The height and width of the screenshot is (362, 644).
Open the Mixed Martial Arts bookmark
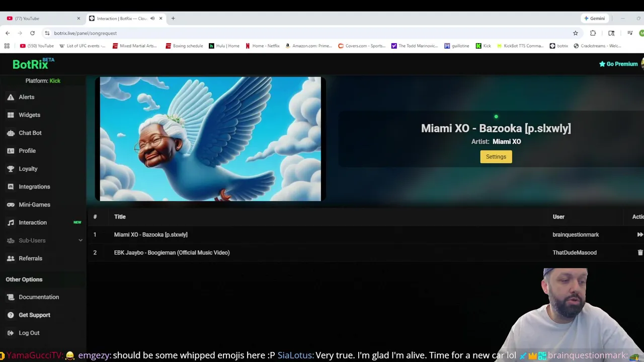135,46
